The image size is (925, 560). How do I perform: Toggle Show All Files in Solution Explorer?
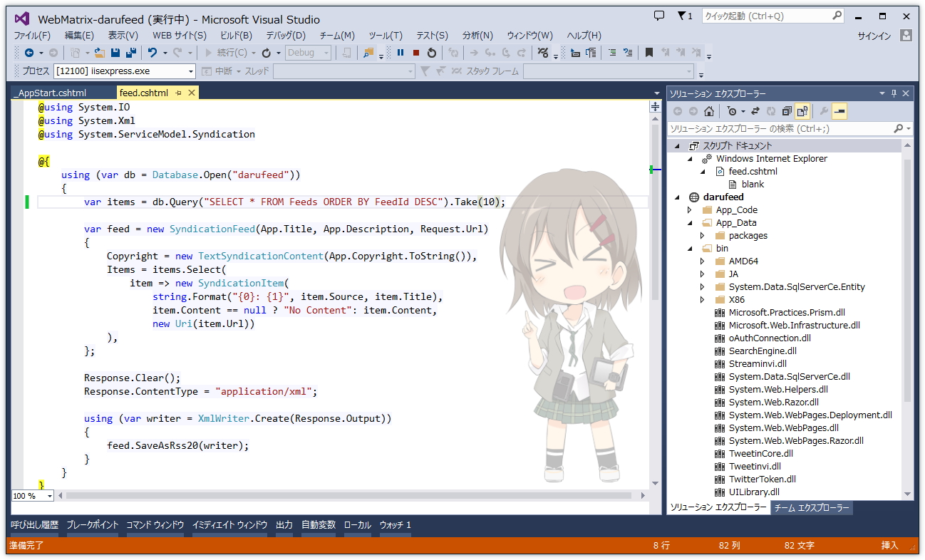pos(802,111)
